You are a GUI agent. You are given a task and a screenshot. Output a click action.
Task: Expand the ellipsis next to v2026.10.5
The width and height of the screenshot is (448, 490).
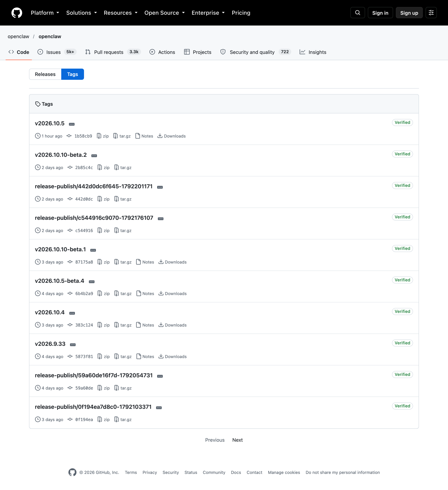[72, 124]
